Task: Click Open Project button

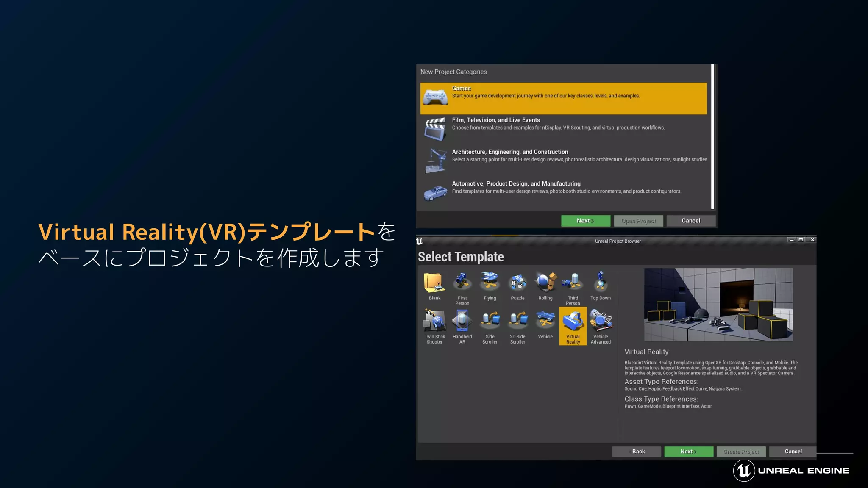Action: [639, 221]
